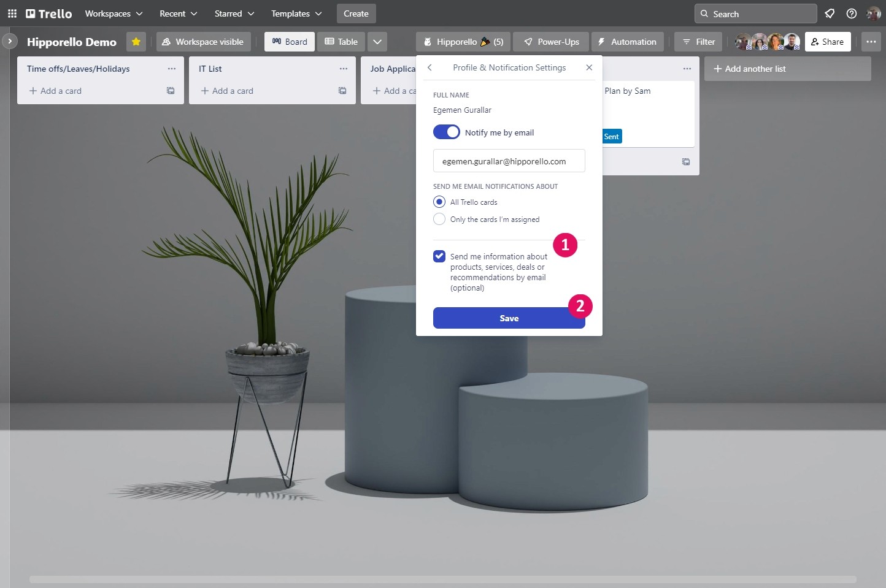This screenshot has width=886, height=588.
Task: Focus the Search field
Action: (755, 13)
